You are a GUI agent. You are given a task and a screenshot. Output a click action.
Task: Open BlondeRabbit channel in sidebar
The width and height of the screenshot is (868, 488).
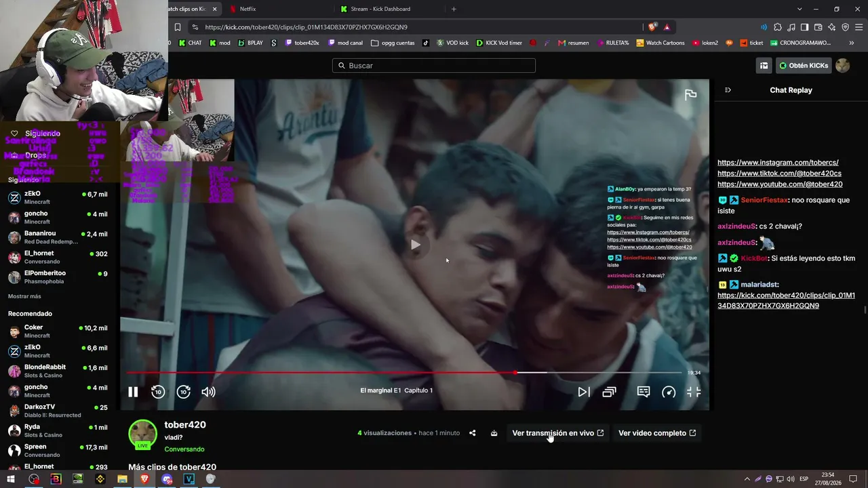[58, 371]
